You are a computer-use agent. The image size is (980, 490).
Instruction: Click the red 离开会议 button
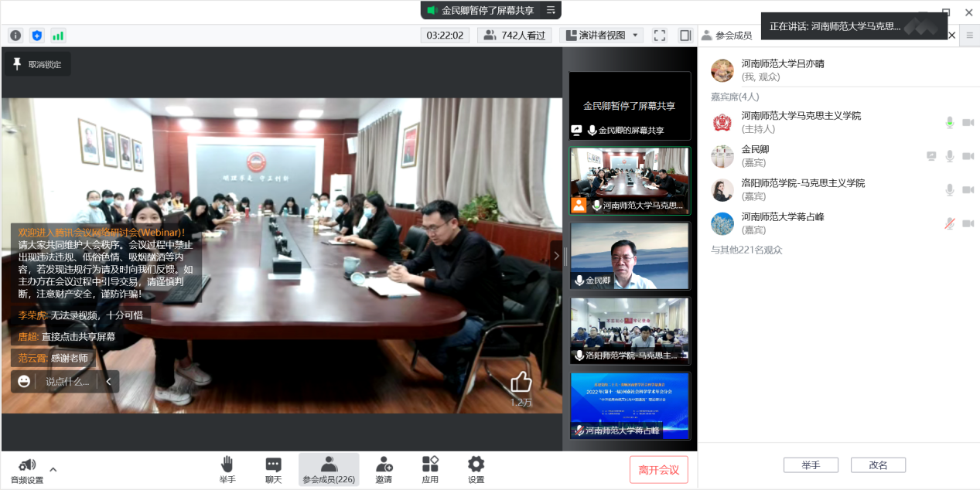[658, 470]
